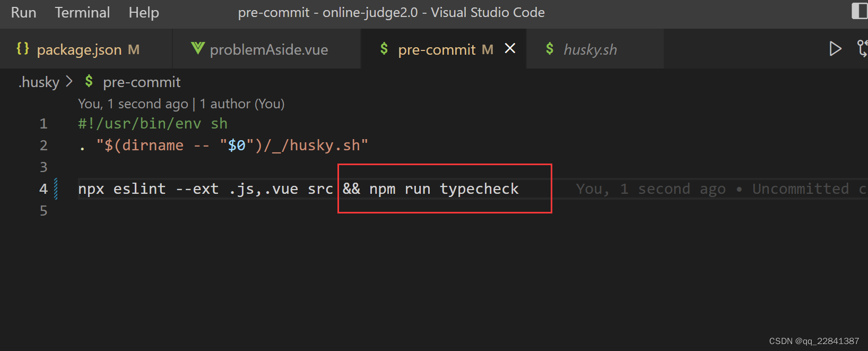Close the pre-commit editor tab
868x351 pixels.
[510, 49]
